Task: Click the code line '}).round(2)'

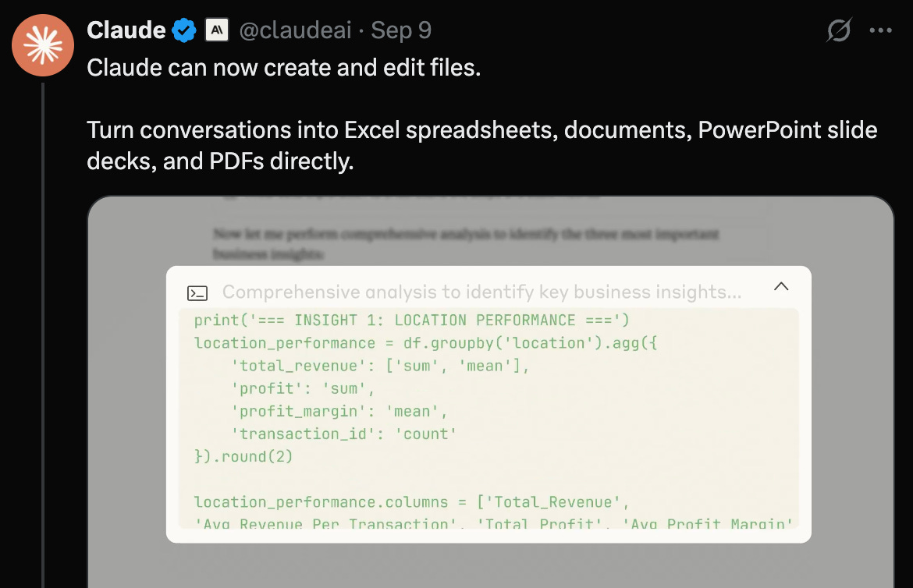Action: pyautogui.click(x=243, y=456)
